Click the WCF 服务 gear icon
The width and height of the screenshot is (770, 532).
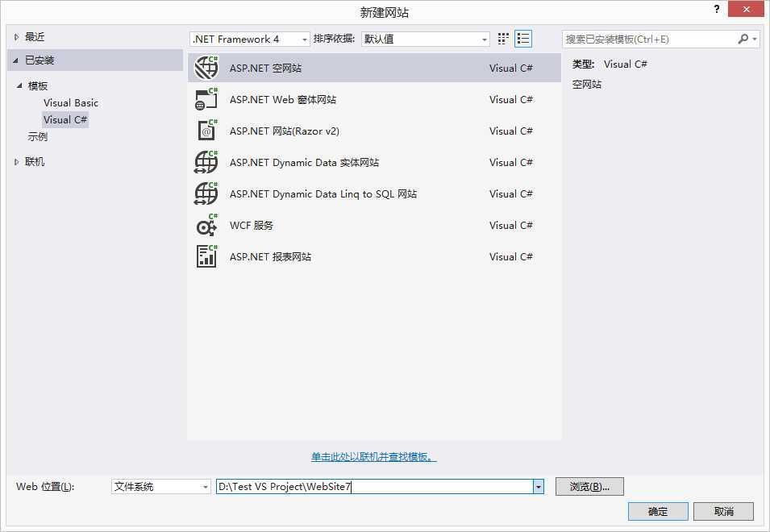point(206,225)
